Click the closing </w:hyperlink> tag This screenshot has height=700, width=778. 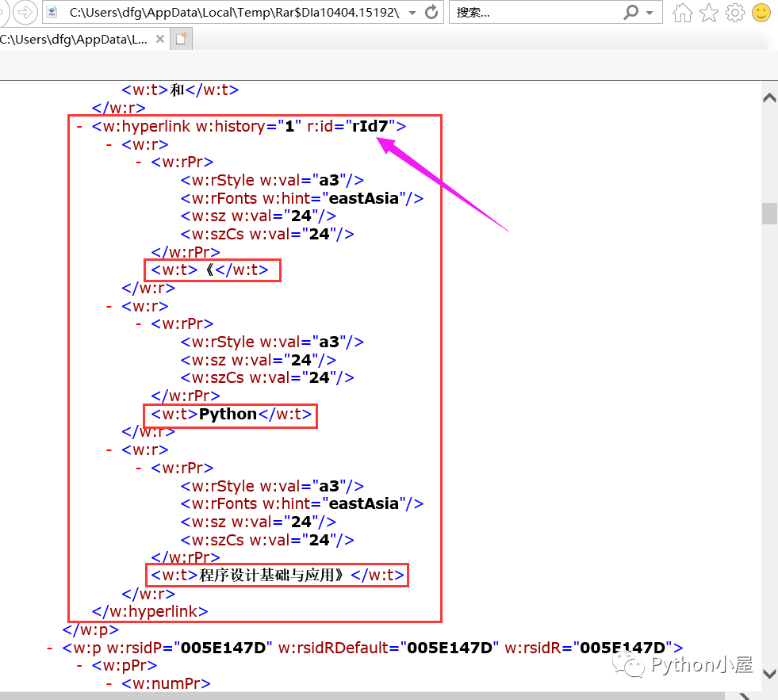point(150,612)
